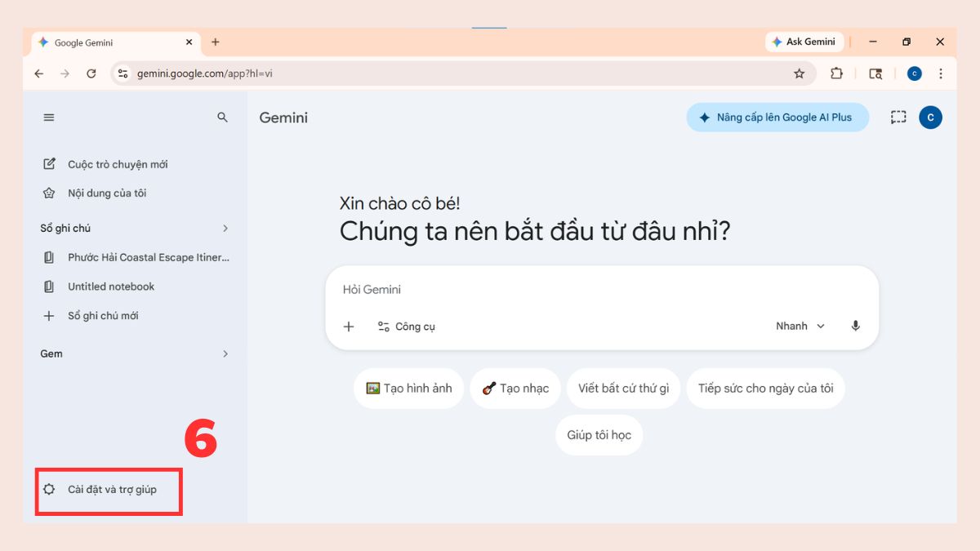This screenshot has height=551, width=980.
Task: Select Viết bất cứ thứ gì chip
Action: tap(624, 389)
